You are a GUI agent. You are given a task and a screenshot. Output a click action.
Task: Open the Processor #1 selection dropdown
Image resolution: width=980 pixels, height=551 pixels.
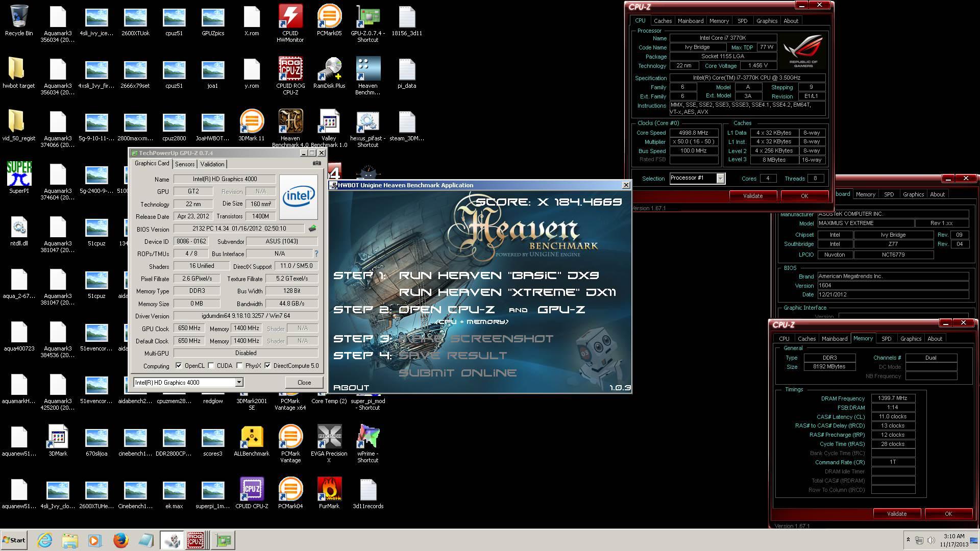point(697,178)
